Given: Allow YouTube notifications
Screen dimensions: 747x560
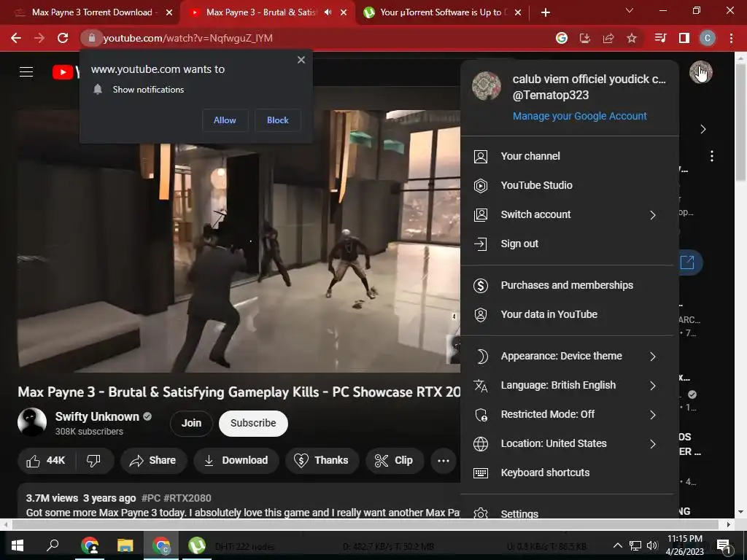Looking at the screenshot, I should coord(225,120).
